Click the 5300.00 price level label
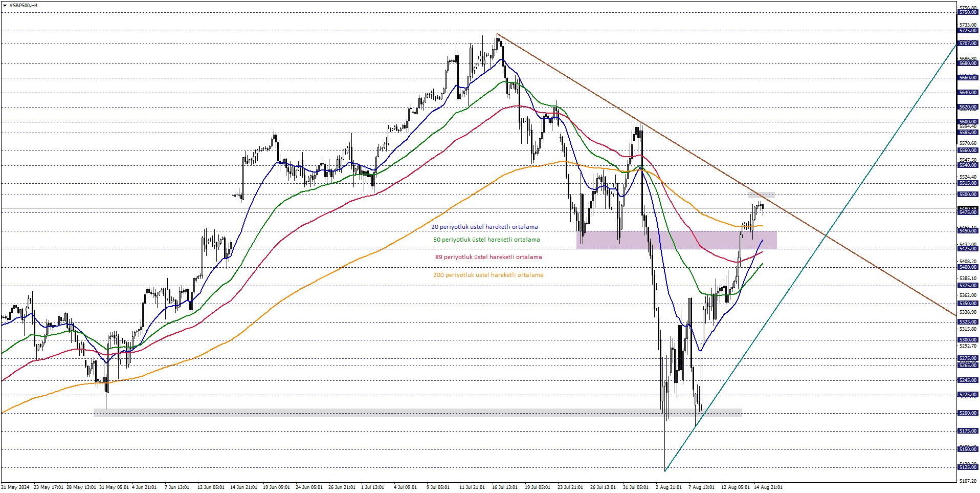Viewport: 980px width, 493px height. pyautogui.click(x=968, y=340)
